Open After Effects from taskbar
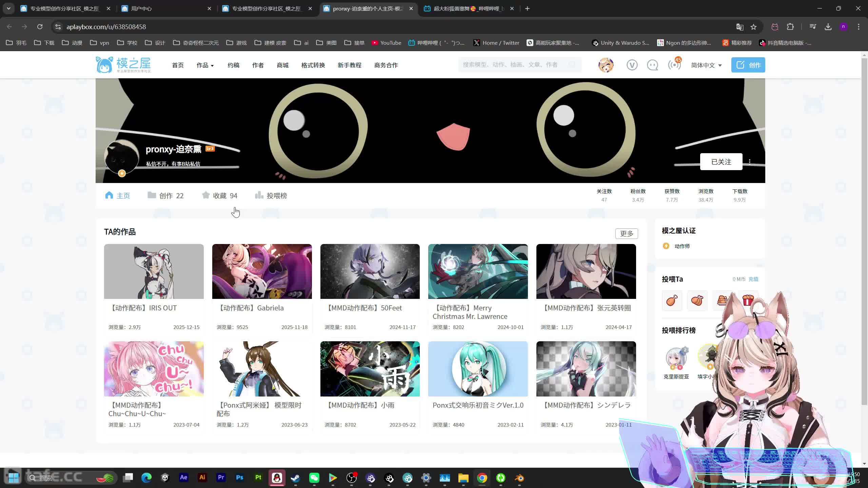 tap(183, 477)
